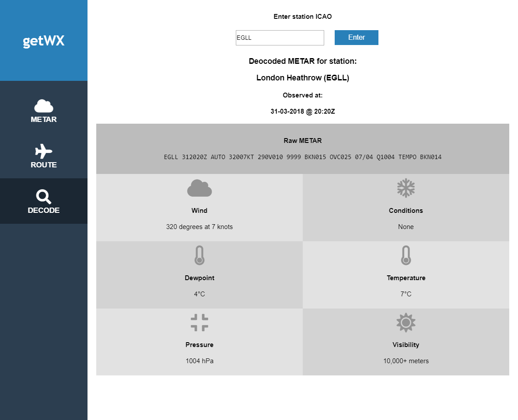Image resolution: width=518 pixels, height=420 pixels.
Task: Click the "Temperature" label
Action: tap(406, 278)
